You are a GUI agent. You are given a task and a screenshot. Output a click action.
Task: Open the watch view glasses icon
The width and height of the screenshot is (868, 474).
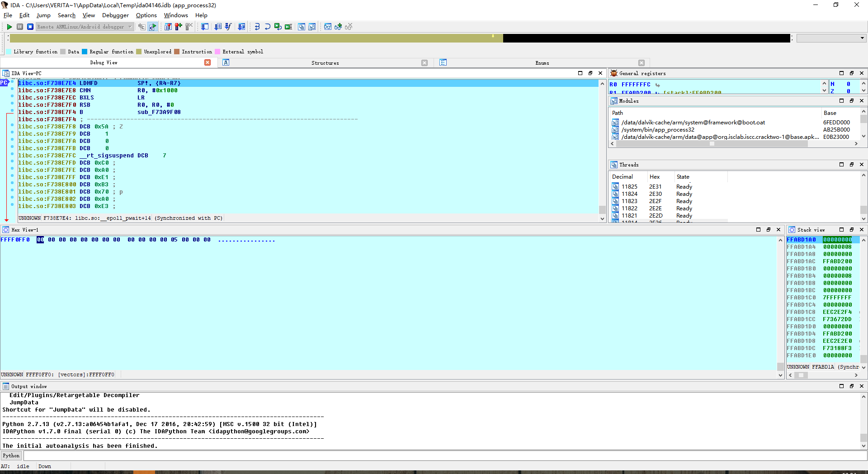click(x=328, y=27)
